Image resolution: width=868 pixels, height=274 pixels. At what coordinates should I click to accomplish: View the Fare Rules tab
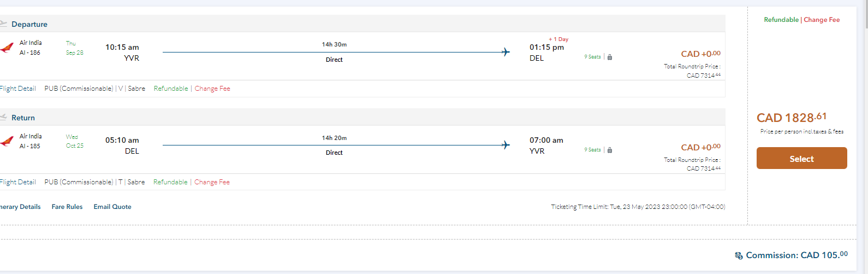(67, 207)
